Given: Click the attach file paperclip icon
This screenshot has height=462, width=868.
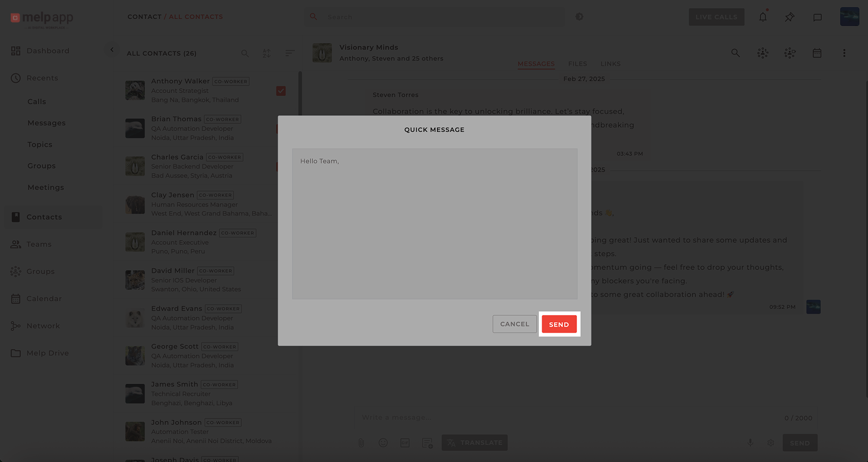Looking at the screenshot, I should pyautogui.click(x=361, y=442).
